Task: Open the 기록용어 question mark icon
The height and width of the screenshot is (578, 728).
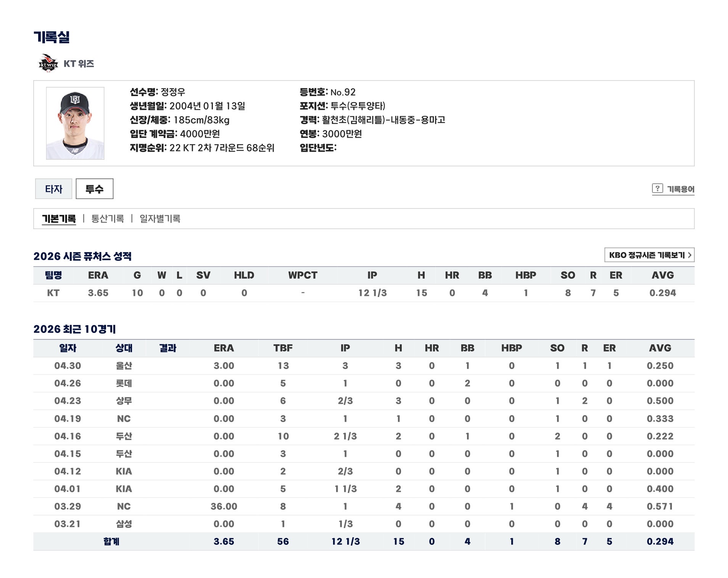Action: point(657,188)
